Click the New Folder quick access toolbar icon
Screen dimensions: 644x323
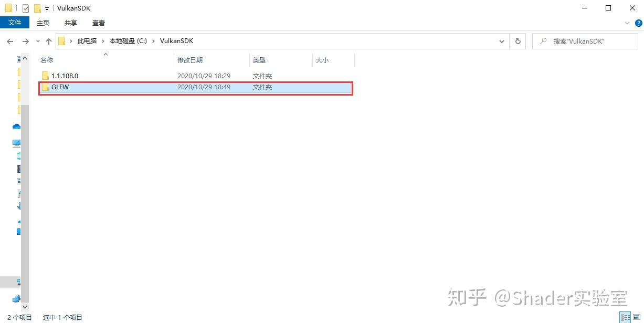[37, 8]
